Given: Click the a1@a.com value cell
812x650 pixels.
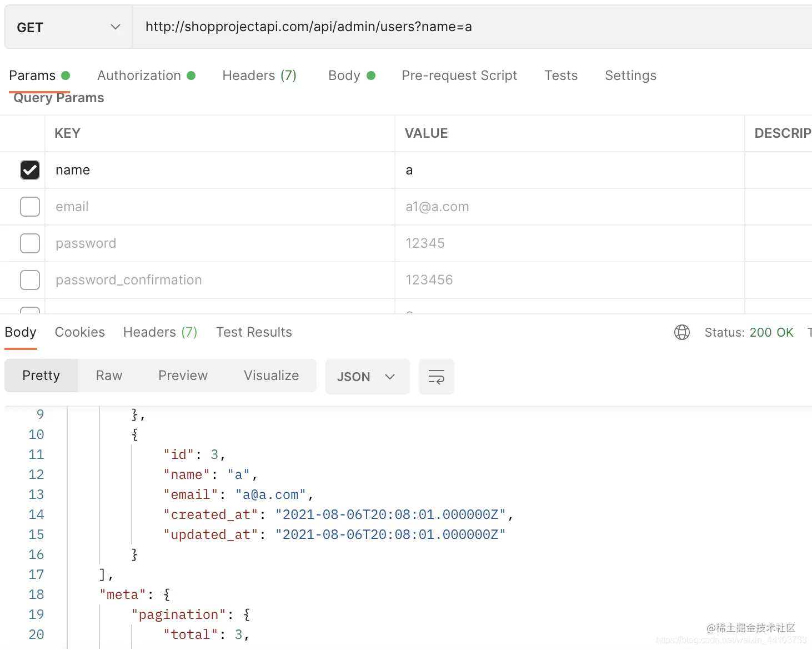Looking at the screenshot, I should (570, 207).
